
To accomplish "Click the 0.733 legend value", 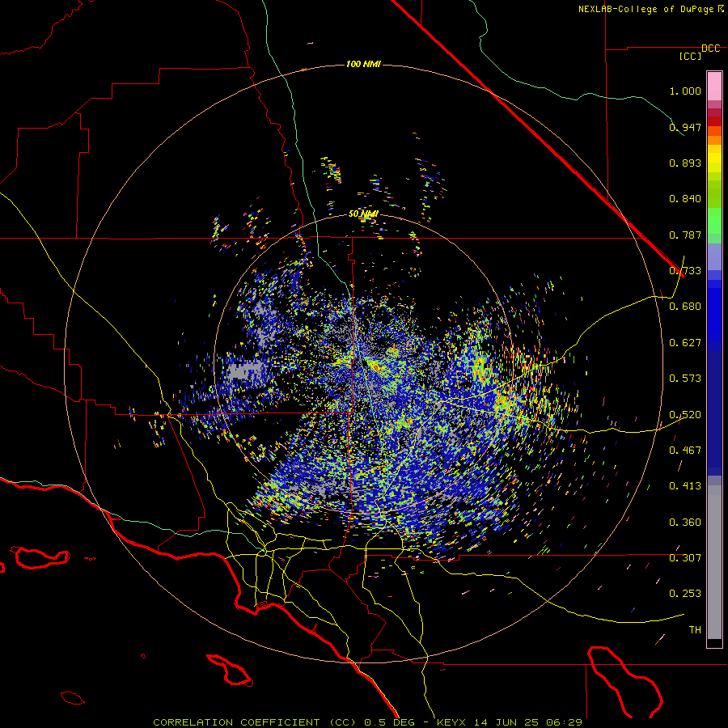I will [685, 271].
